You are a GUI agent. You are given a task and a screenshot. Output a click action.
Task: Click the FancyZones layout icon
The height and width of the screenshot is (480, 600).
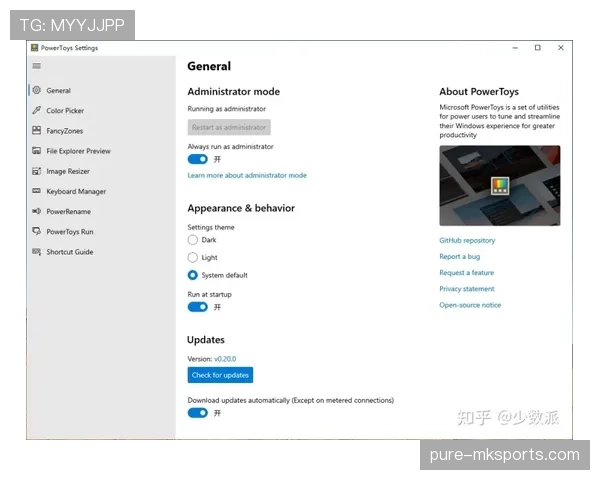[x=37, y=131]
